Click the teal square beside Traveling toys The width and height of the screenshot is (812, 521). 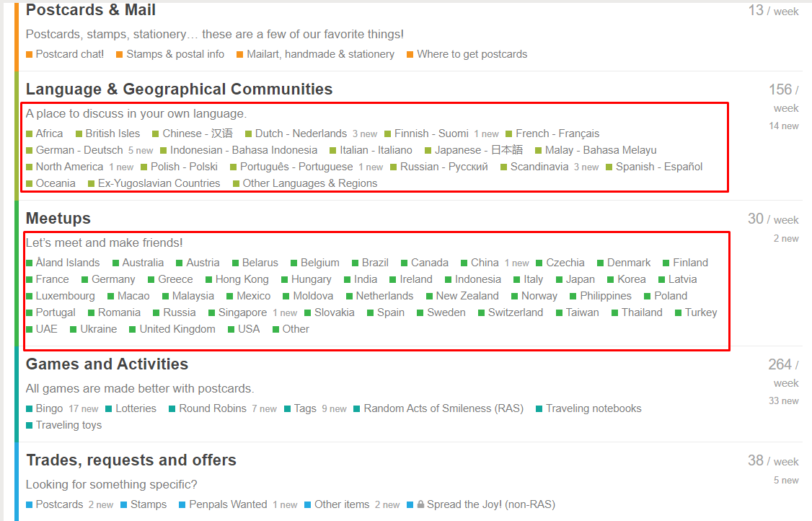click(x=29, y=426)
